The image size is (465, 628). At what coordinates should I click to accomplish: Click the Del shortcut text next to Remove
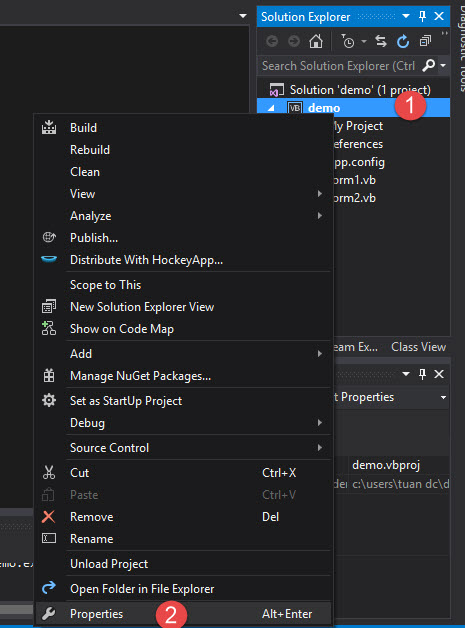click(270, 517)
